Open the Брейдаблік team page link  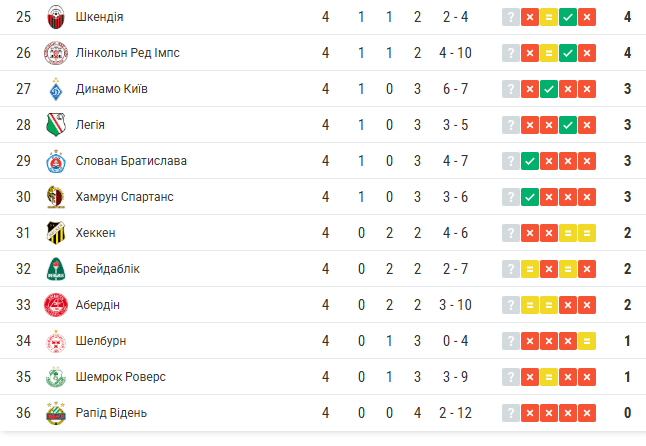107,269
